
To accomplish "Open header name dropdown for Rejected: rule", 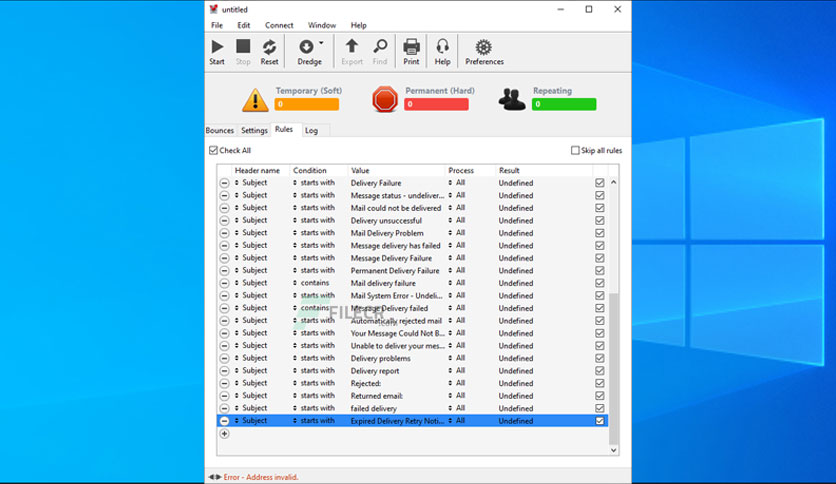I will (237, 383).
